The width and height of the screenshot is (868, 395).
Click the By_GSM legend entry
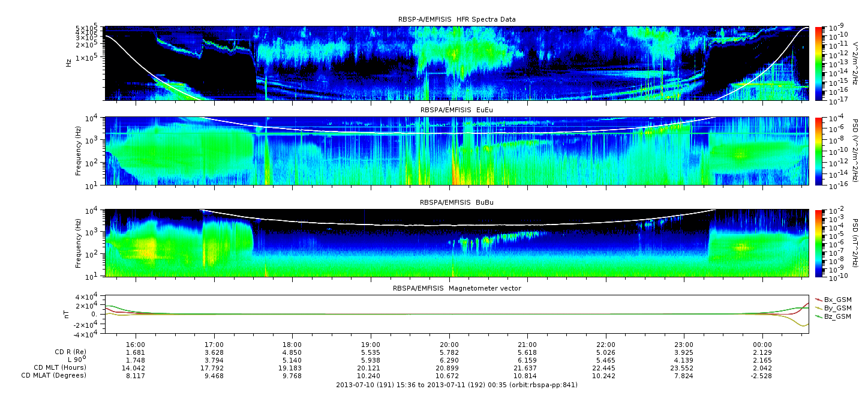[833, 307]
